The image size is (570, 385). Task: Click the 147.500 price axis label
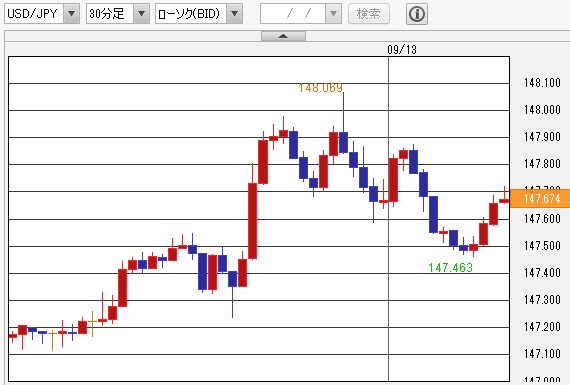pos(542,246)
